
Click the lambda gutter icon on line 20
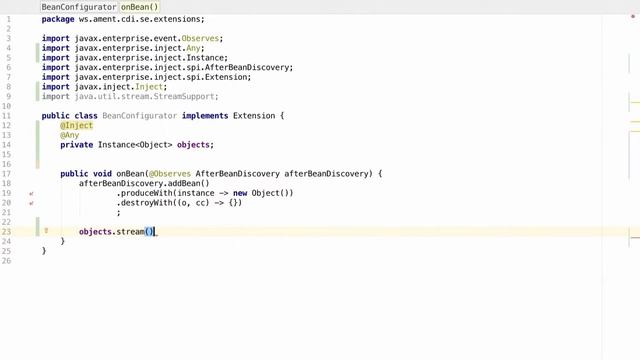31,203
